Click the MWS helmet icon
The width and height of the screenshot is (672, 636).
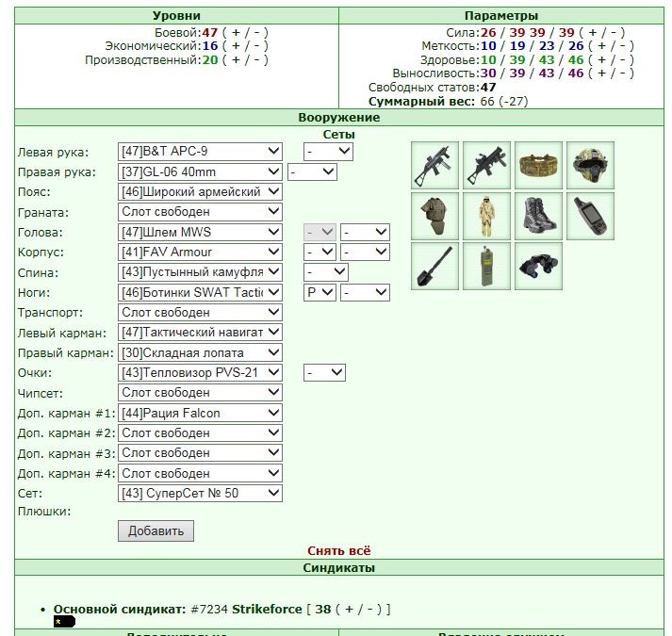(x=590, y=166)
